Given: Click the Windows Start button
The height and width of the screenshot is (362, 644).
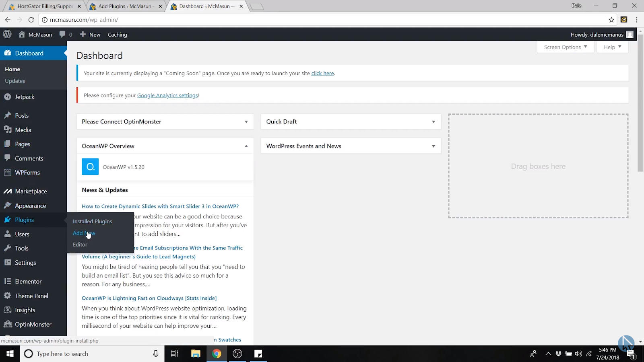Looking at the screenshot, I should [10, 354].
